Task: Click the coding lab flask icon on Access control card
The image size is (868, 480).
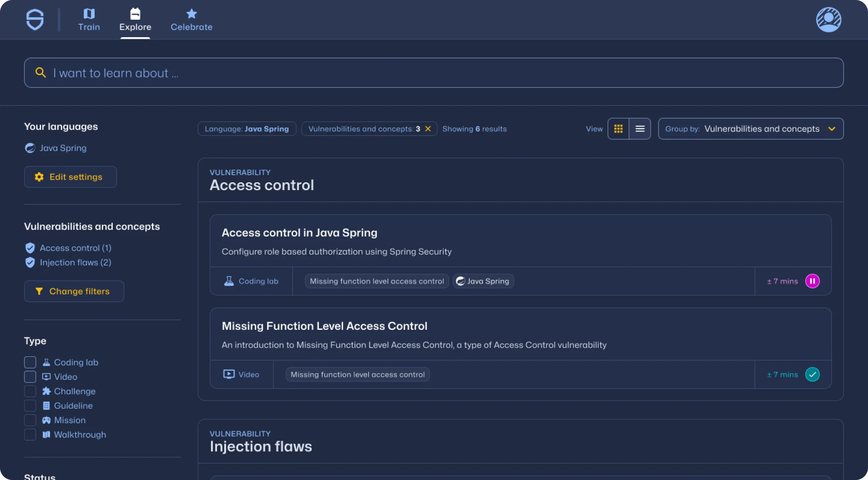Action: (229, 281)
